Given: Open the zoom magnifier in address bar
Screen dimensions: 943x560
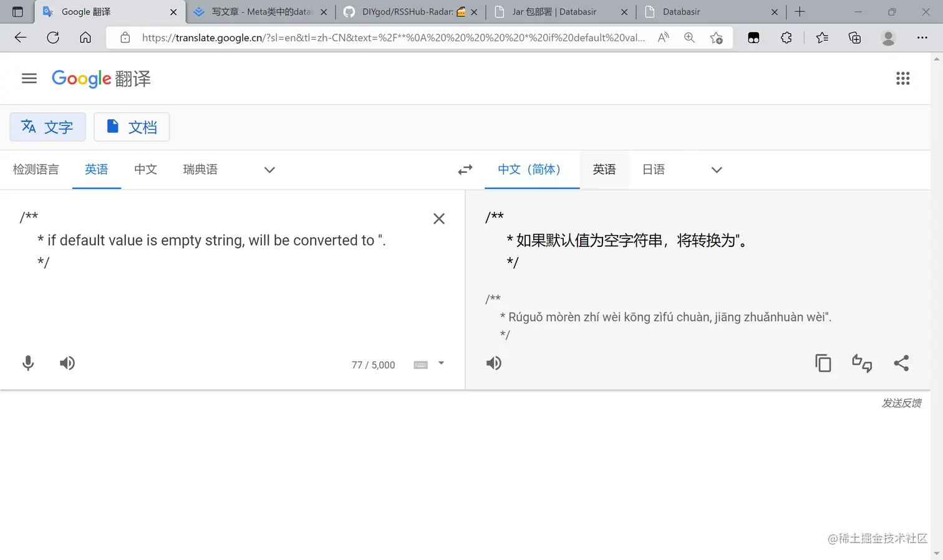Looking at the screenshot, I should click(689, 37).
